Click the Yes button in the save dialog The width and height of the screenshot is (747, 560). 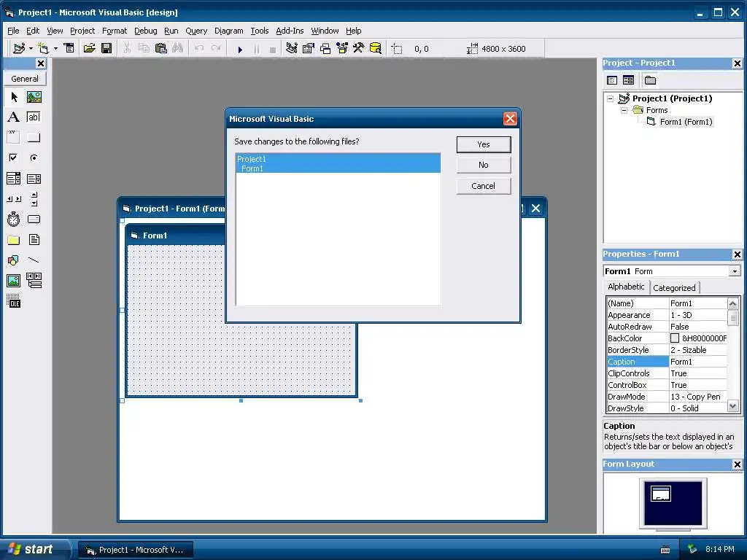483,144
